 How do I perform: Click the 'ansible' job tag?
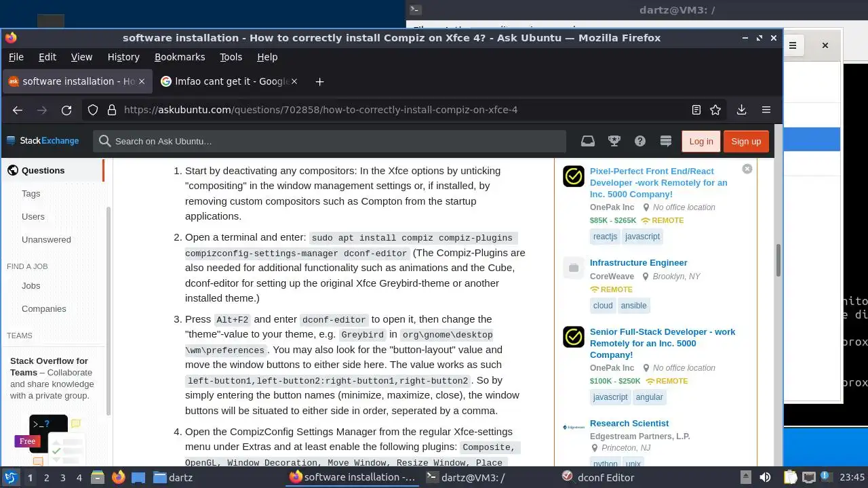coord(634,306)
